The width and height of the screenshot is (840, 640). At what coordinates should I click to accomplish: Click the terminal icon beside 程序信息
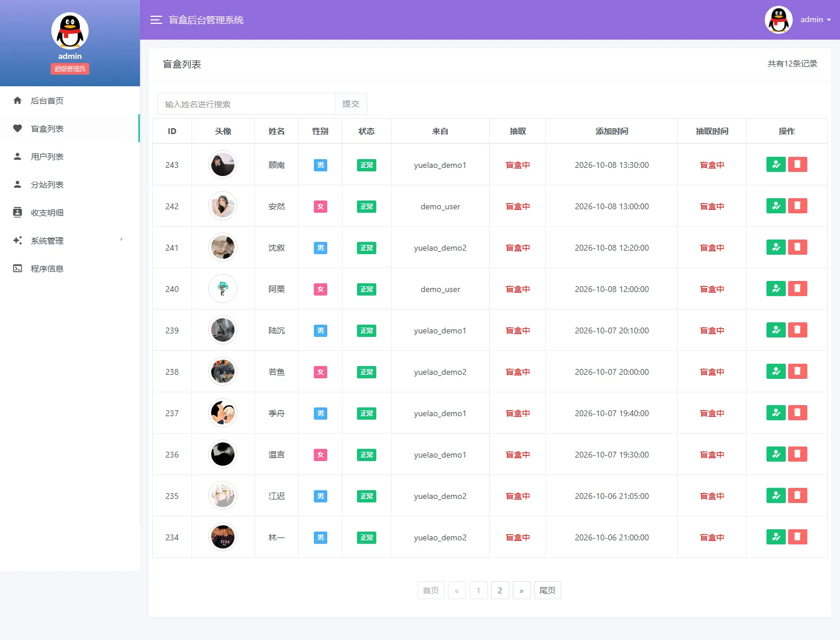[x=17, y=268]
